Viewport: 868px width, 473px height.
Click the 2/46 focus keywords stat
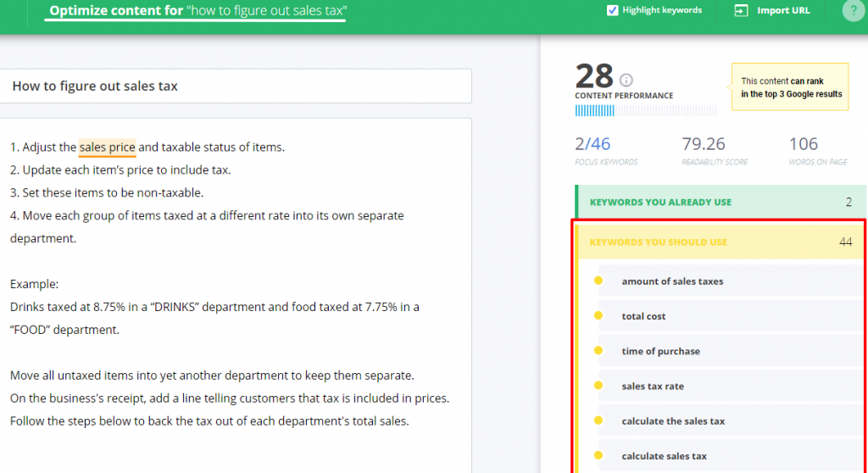pyautogui.click(x=593, y=144)
